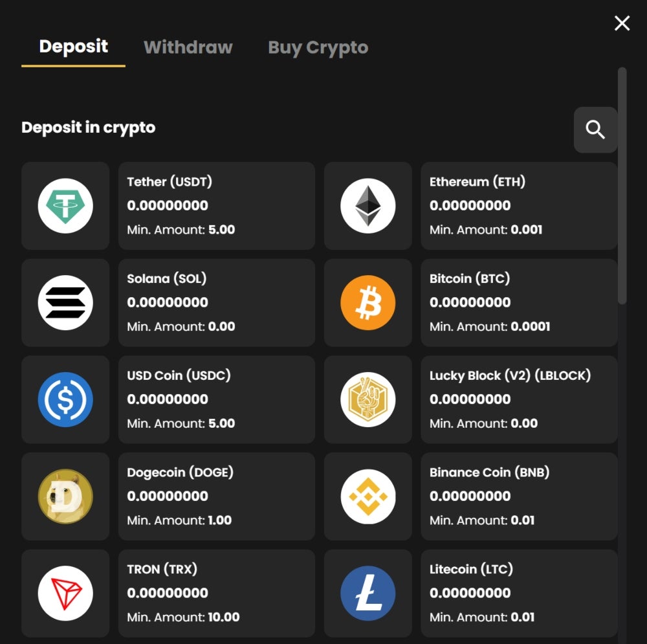Screen dimensions: 647x644
Task: Select the Lucky Block (V2) (LBLOCK) card
Action: 519,399
